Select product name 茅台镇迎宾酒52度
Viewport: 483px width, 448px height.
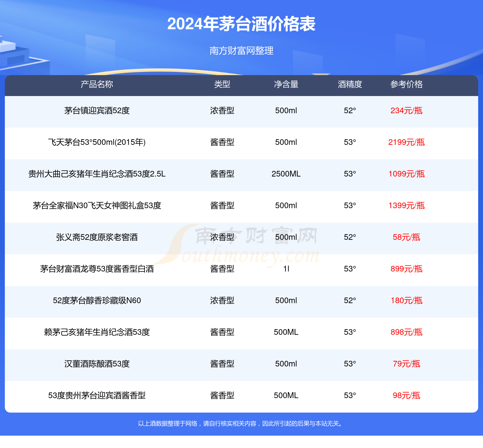tap(97, 111)
